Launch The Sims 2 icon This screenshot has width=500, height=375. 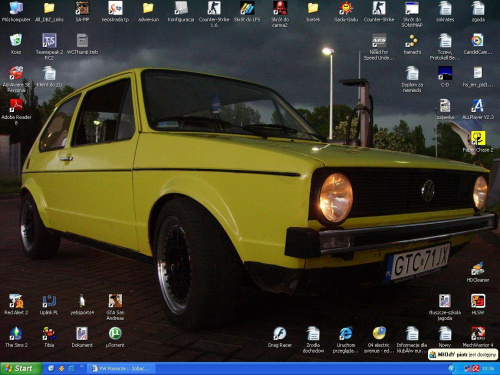pos(16,333)
